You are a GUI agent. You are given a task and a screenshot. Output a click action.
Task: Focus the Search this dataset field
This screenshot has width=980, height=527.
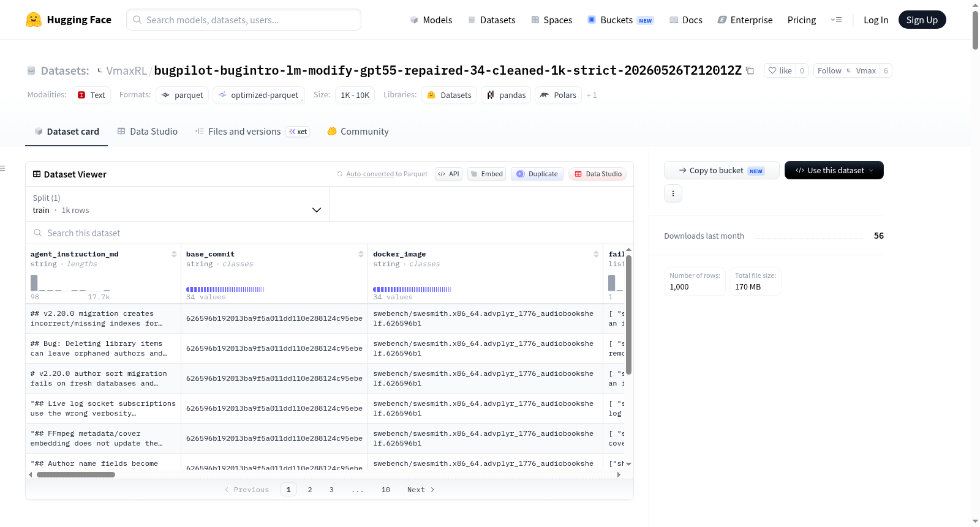pos(330,233)
